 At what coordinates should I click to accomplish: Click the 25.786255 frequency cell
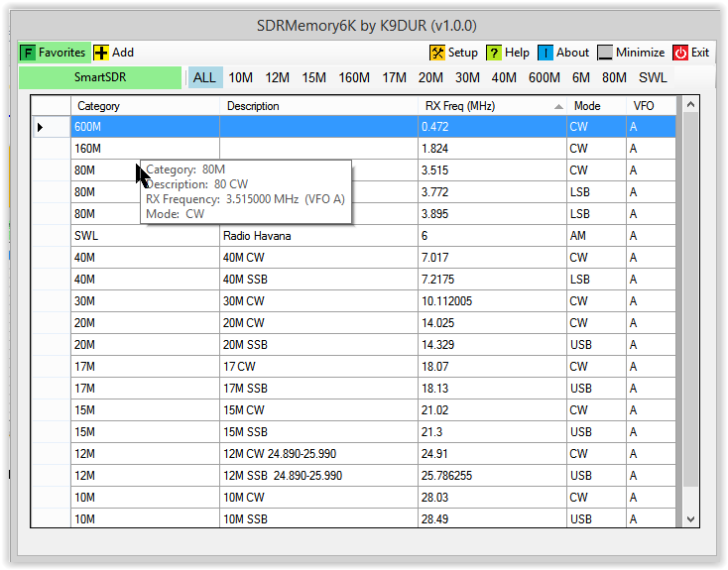pyautogui.click(x=492, y=476)
